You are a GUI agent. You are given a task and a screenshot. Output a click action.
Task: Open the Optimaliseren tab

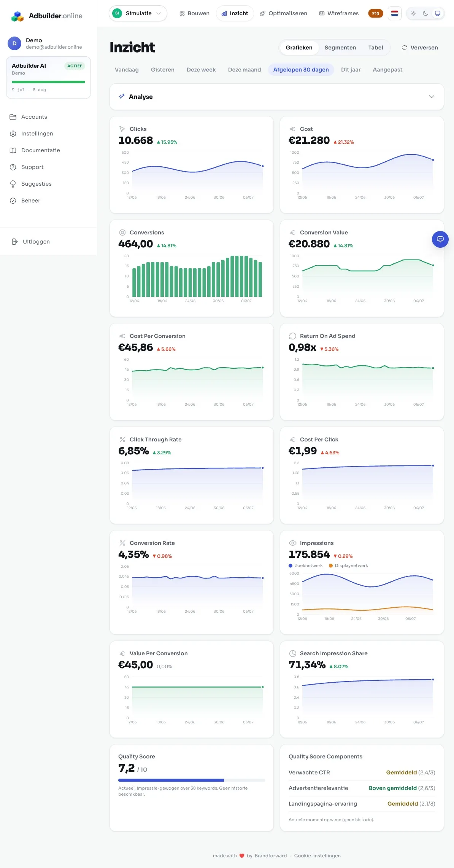(x=284, y=13)
